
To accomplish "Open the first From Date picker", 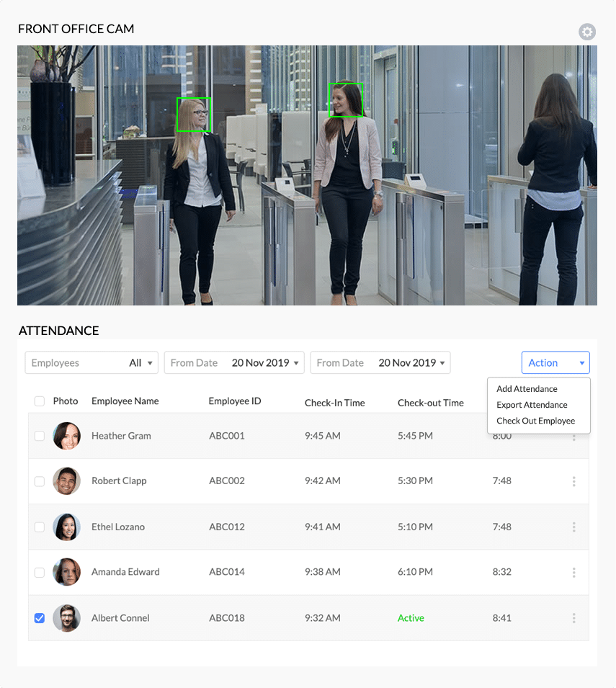I will coord(234,363).
